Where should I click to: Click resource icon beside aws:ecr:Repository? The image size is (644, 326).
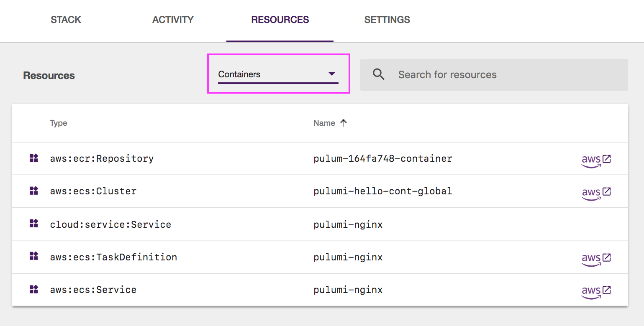34,158
